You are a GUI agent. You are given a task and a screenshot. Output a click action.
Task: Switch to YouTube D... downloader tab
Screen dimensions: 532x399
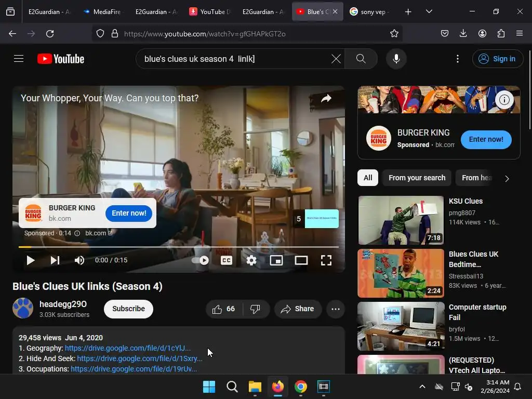tap(210, 12)
